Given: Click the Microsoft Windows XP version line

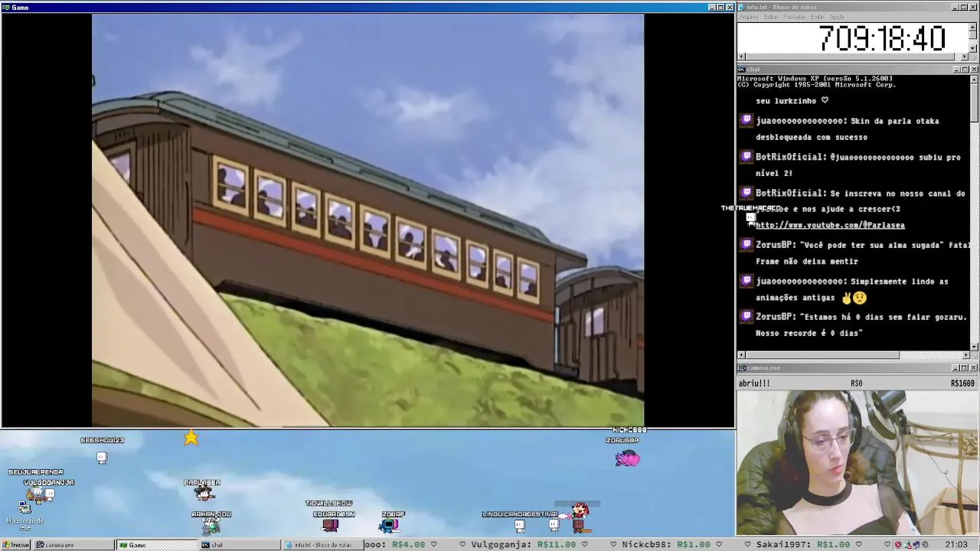Looking at the screenshot, I should pos(815,78).
